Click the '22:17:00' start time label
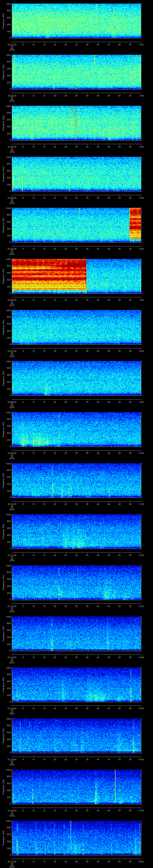 click(x=12, y=861)
